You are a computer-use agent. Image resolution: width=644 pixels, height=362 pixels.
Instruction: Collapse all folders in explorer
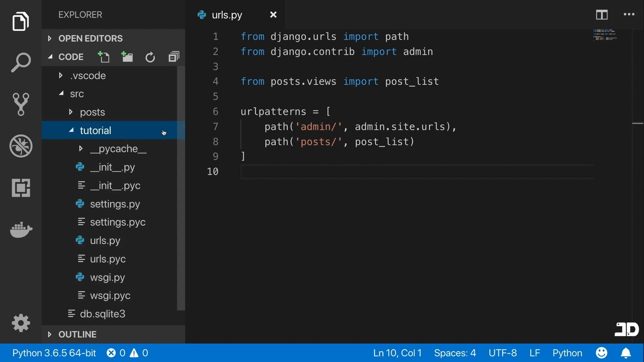pos(174,57)
